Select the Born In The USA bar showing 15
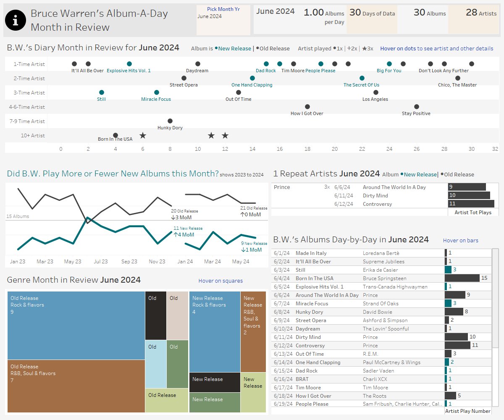The image size is (504, 420). click(x=462, y=278)
